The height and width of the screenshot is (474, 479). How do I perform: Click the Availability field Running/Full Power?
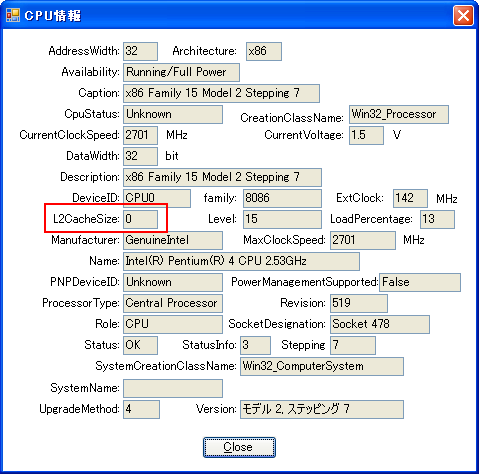(x=181, y=72)
